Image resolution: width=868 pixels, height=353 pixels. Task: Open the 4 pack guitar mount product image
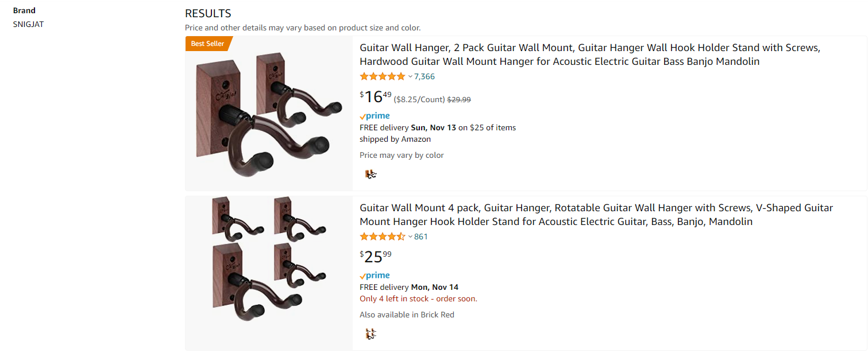[269, 273]
